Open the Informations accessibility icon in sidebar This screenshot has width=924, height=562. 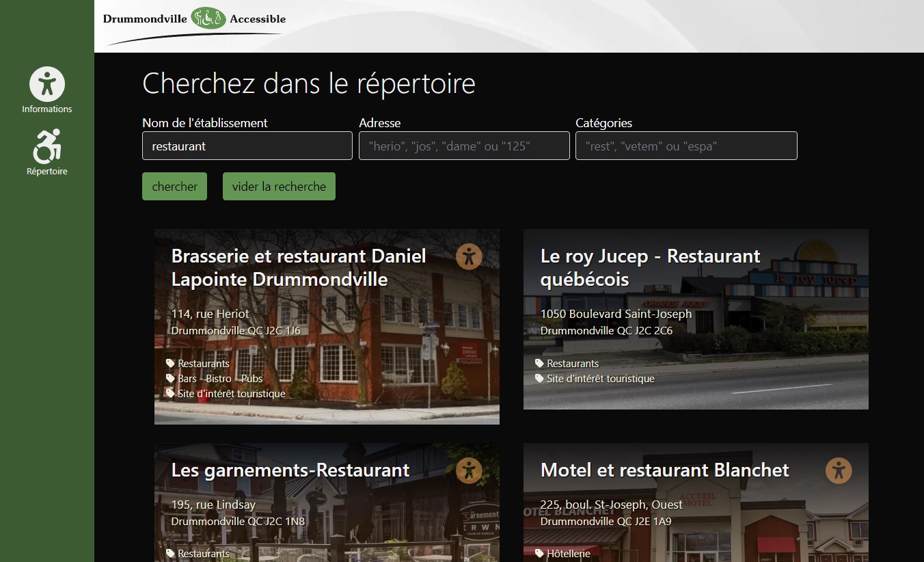(x=47, y=85)
